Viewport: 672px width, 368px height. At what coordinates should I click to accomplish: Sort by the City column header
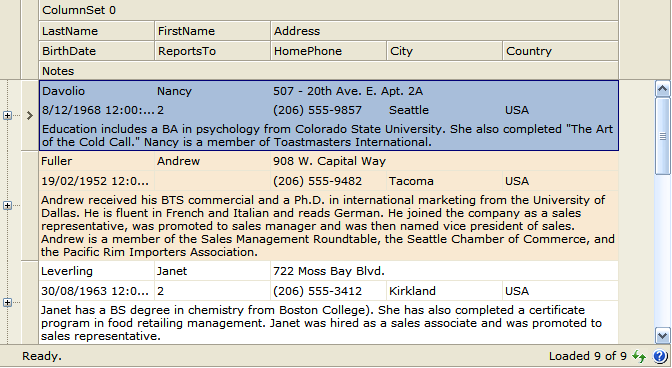pyautogui.click(x=444, y=51)
